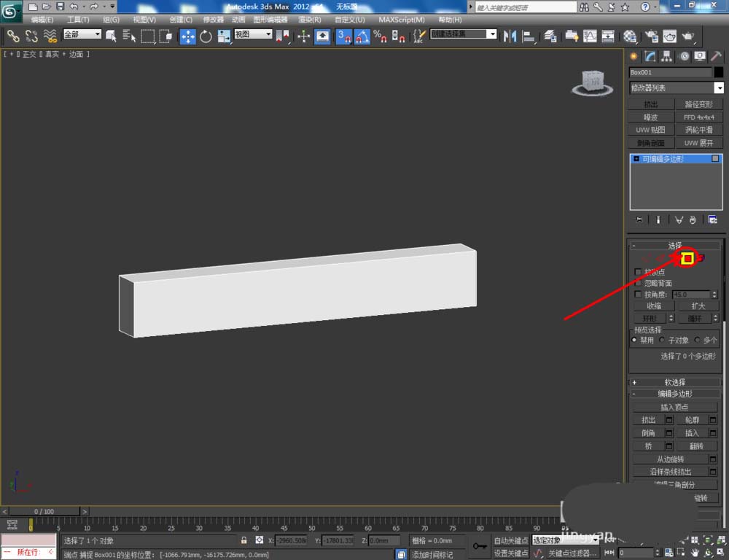Click the 3ds Max application logo button
Viewport: 729px width, 560px height.
tap(10, 11)
